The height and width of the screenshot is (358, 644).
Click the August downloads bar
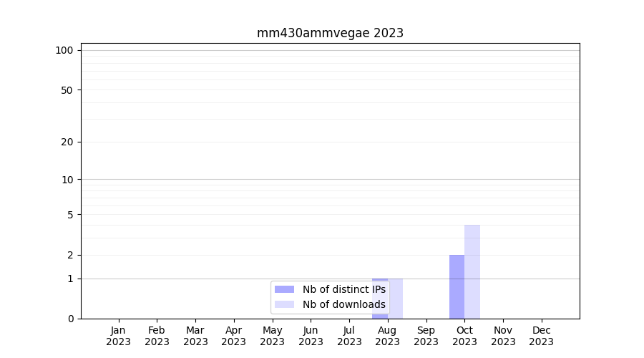396,298
